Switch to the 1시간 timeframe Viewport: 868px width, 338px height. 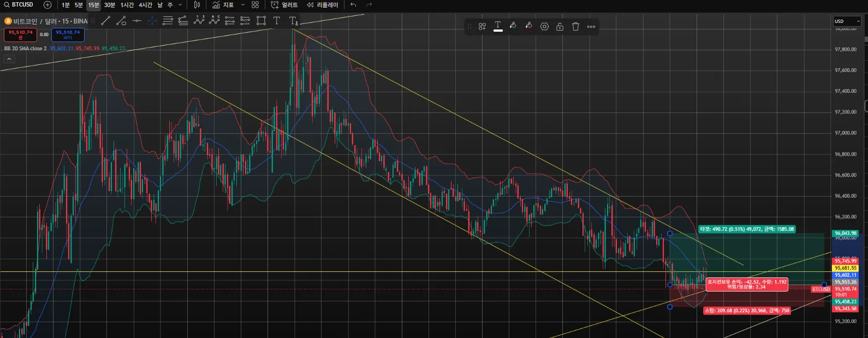(127, 5)
